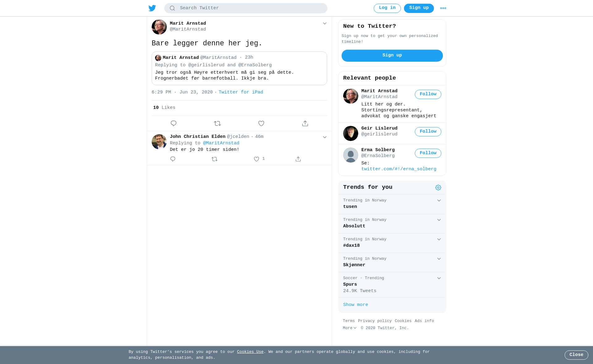
Task: Open chevron menu for trend 'tusen'
Action: (439, 201)
